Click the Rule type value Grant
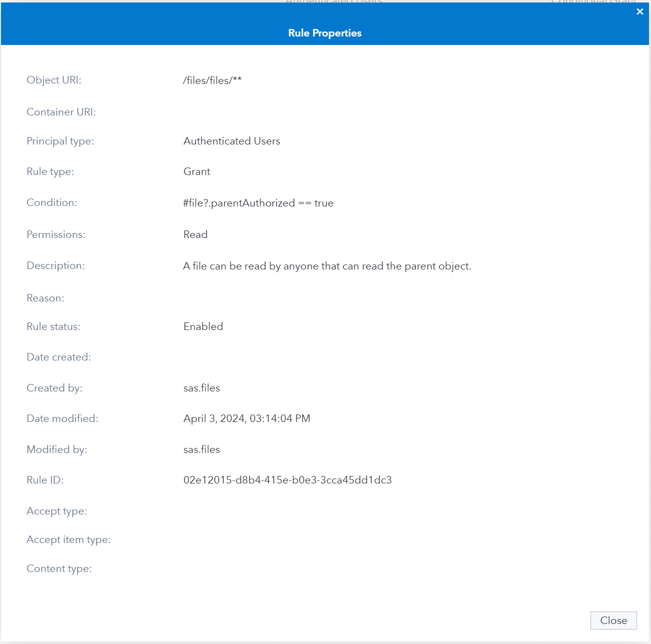 196,171
